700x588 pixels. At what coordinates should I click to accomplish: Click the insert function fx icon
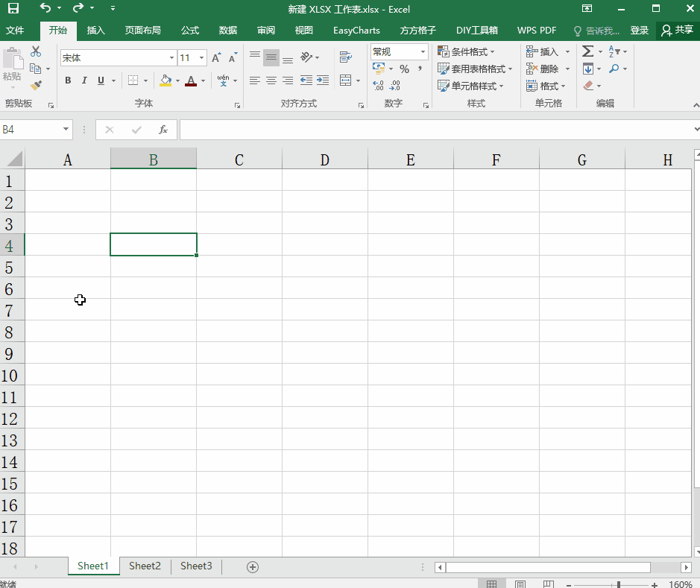(163, 130)
